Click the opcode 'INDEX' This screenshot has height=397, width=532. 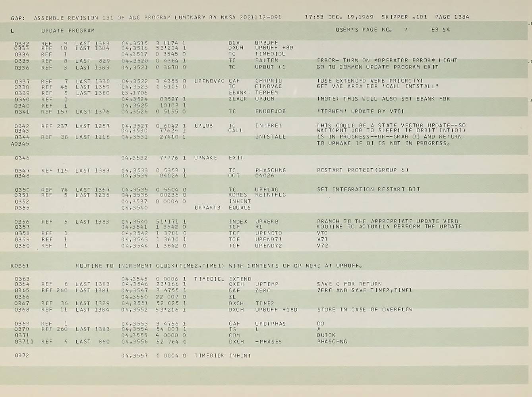pos(238,222)
